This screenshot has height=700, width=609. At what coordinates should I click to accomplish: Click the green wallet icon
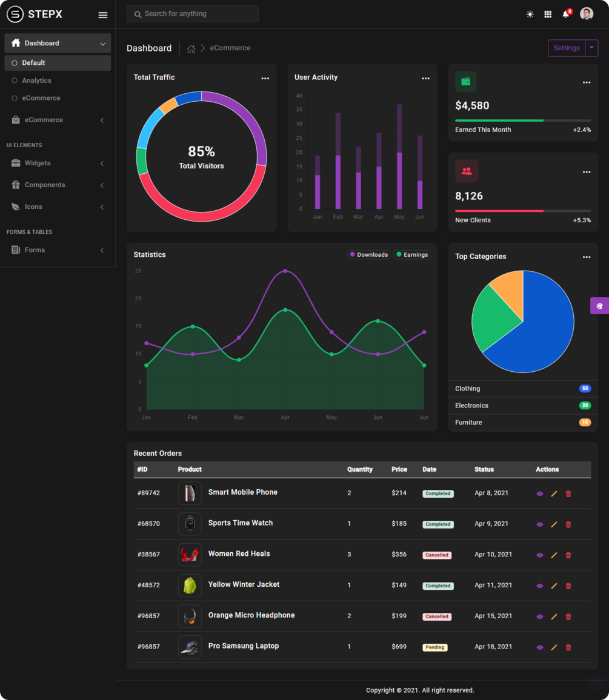466,81
